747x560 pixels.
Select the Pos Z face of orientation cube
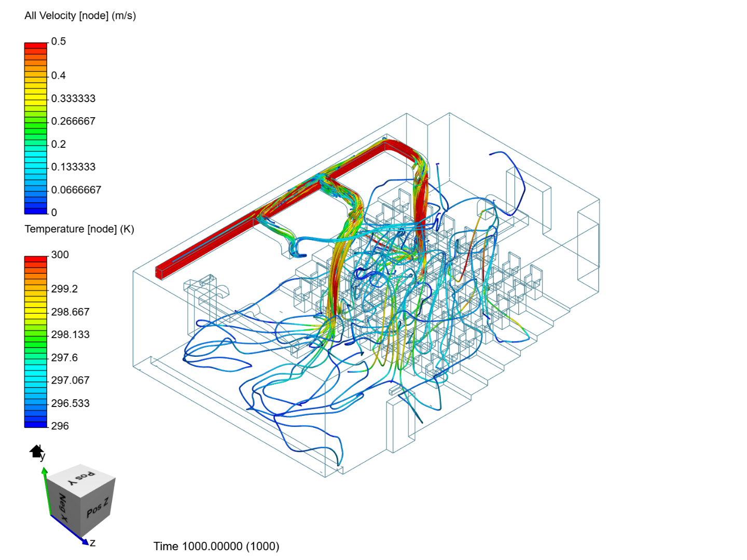97,508
